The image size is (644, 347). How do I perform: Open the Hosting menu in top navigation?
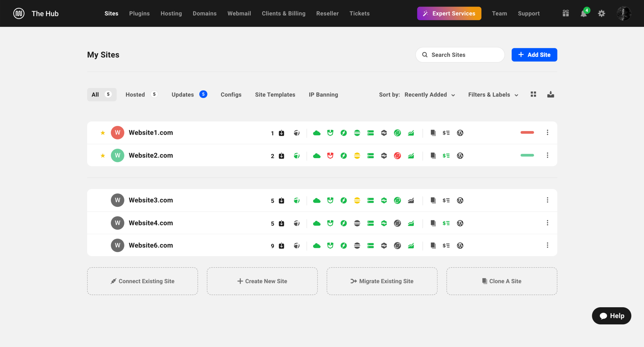[171, 14]
